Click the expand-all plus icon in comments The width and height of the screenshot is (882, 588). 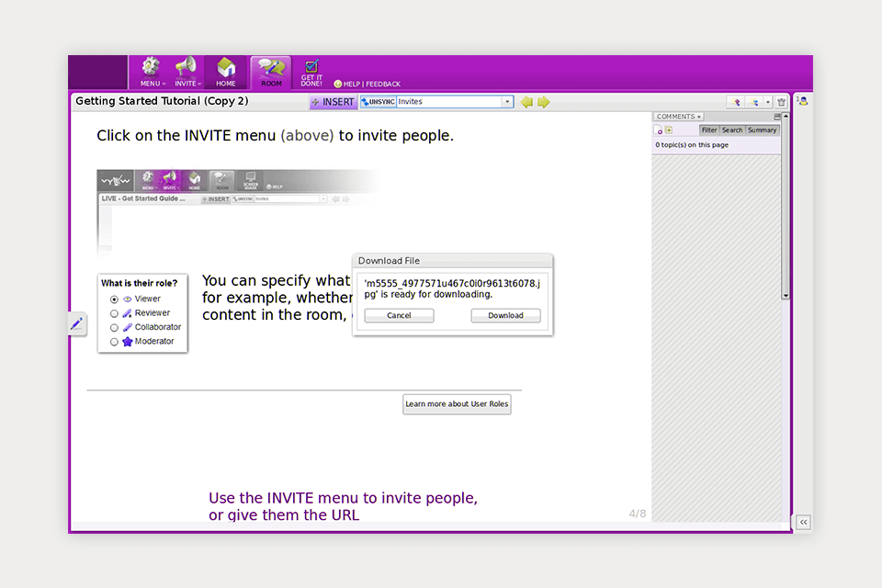coord(669,130)
